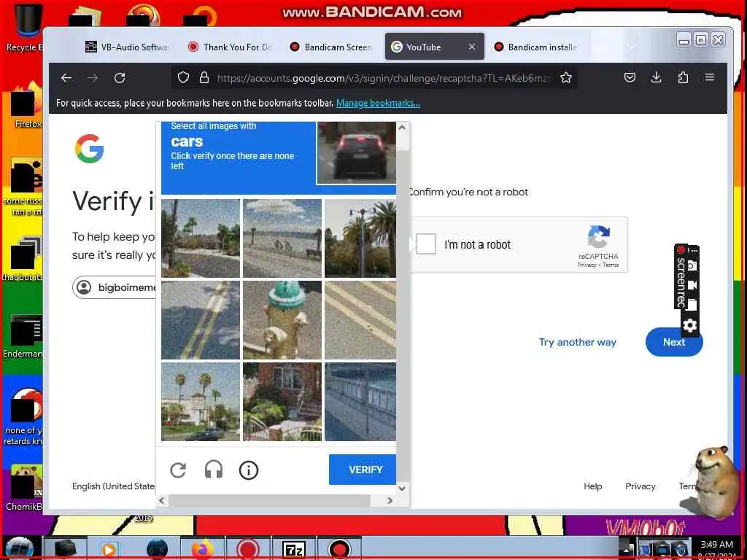Click the address bar URL field
Viewport: 747px width, 560px height.
[384, 77]
